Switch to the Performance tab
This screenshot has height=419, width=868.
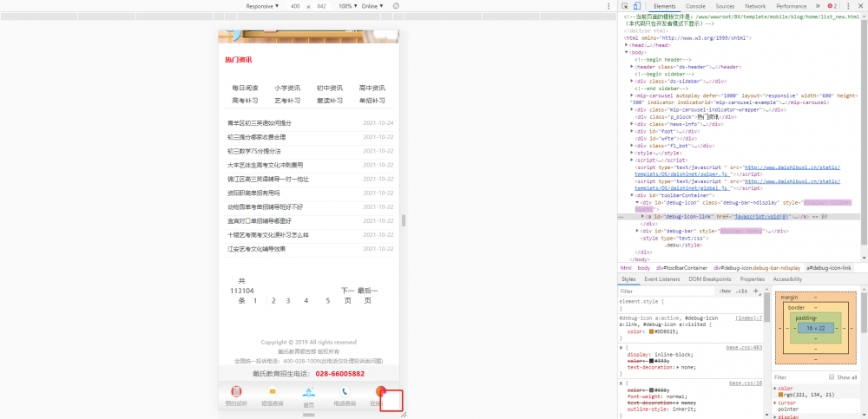click(791, 6)
